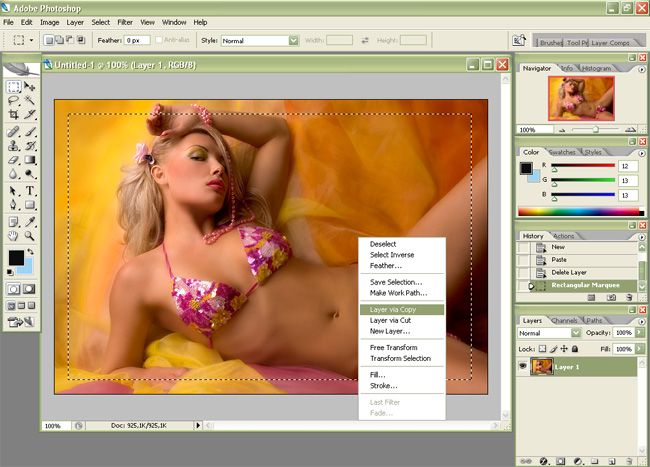Viewport: 650px width, 467px height.
Task: Select the Pen tool
Action: tap(14, 205)
